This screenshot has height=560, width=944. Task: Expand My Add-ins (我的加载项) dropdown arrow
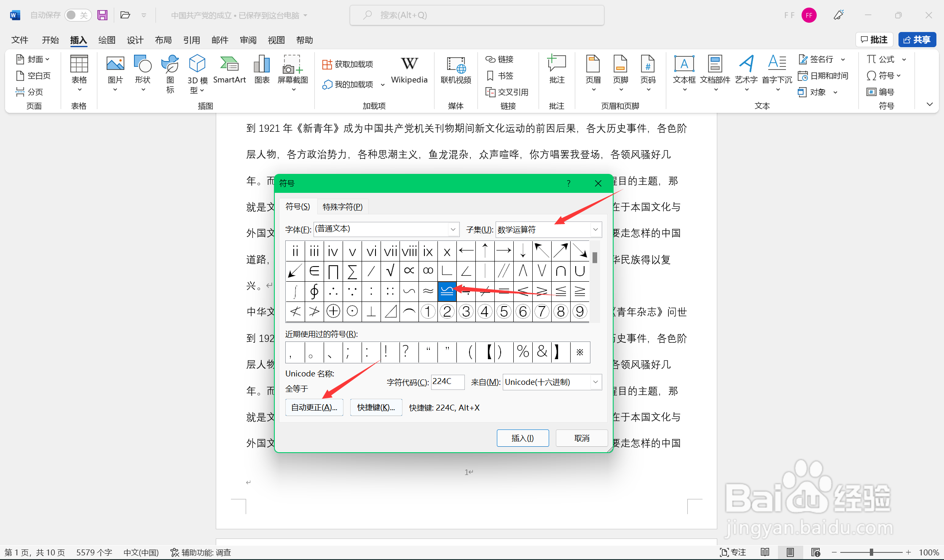coord(383,85)
